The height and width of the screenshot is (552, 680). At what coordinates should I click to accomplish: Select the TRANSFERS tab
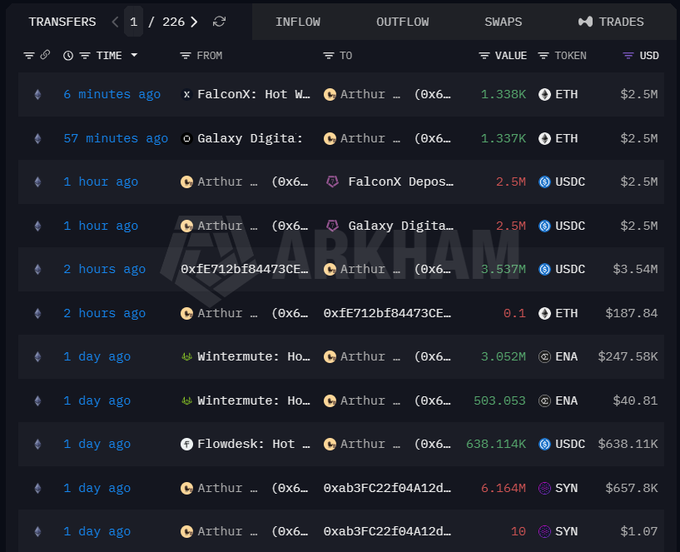[x=62, y=22]
